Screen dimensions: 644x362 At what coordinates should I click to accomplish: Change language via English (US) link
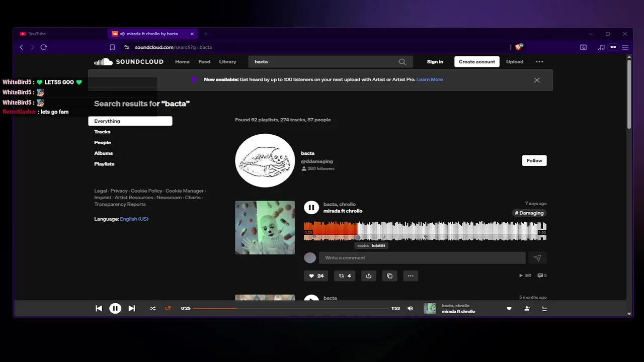click(x=134, y=219)
